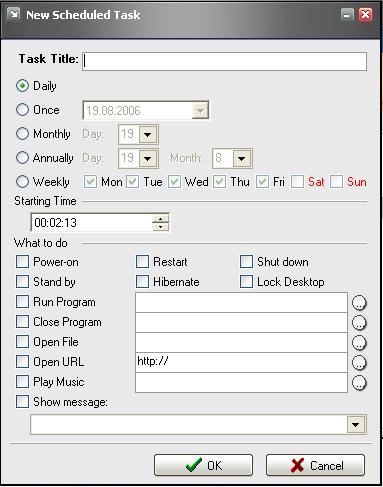The width and height of the screenshot is (383, 487).
Task: Expand the Show message dropdown list
Action: pos(356,425)
